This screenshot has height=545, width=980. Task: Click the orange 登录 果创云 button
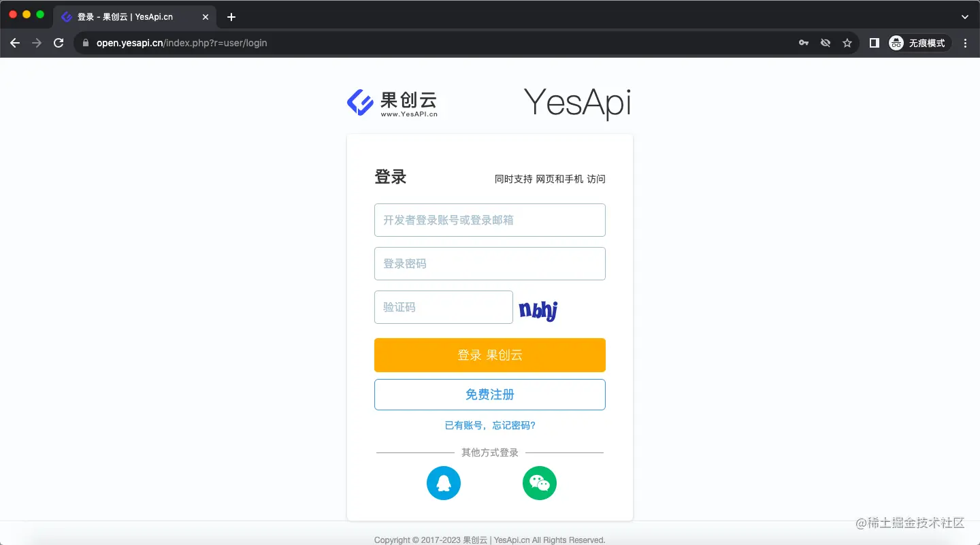coord(490,355)
